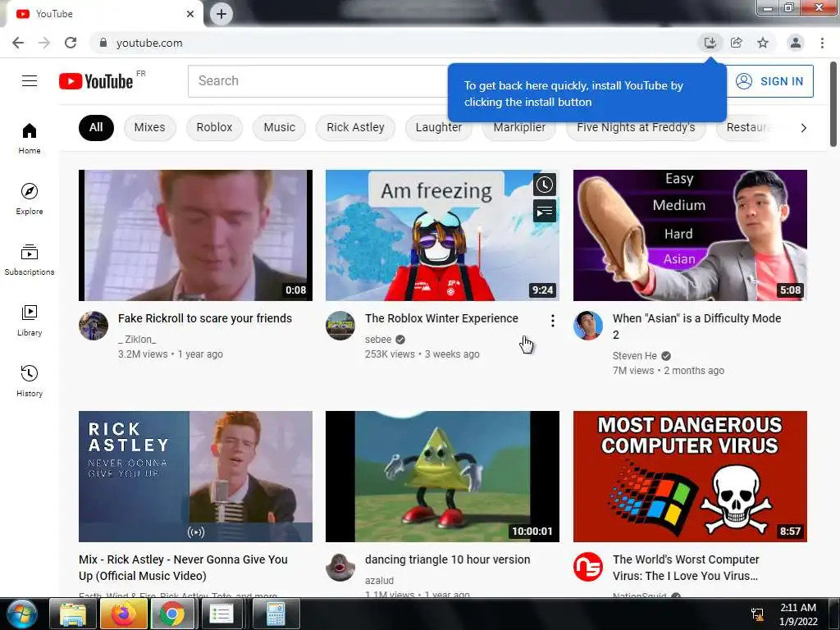Open Explore in the sidebar

pyautogui.click(x=30, y=199)
